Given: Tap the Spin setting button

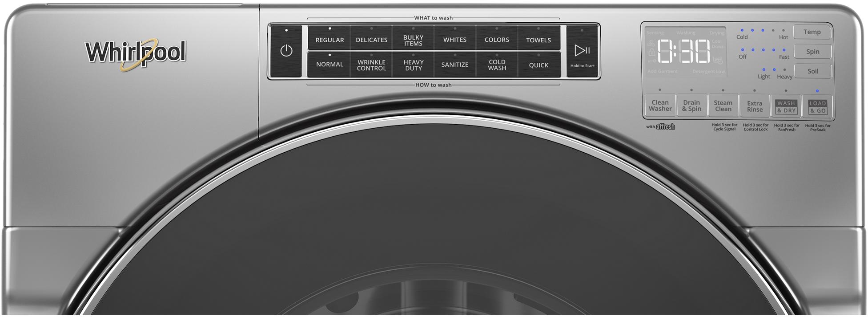Looking at the screenshot, I should (x=812, y=52).
